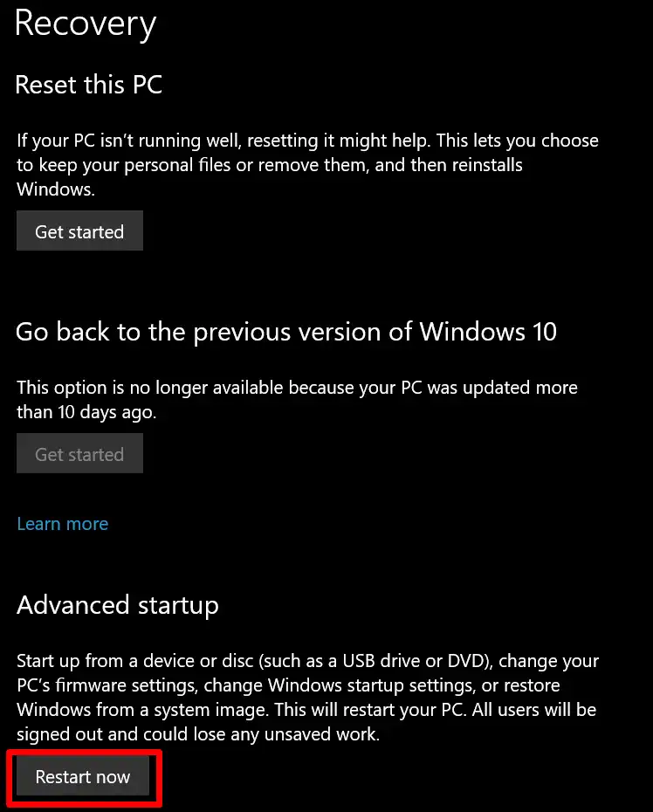This screenshot has width=653, height=812.
Task: Click Get started under Reset this PC
Action: 79,232
